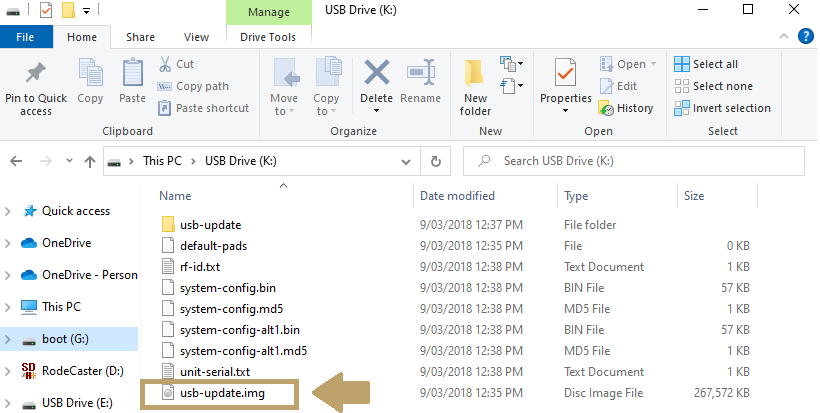The image size is (820, 413).
Task: Create a New folder
Action: (475, 87)
